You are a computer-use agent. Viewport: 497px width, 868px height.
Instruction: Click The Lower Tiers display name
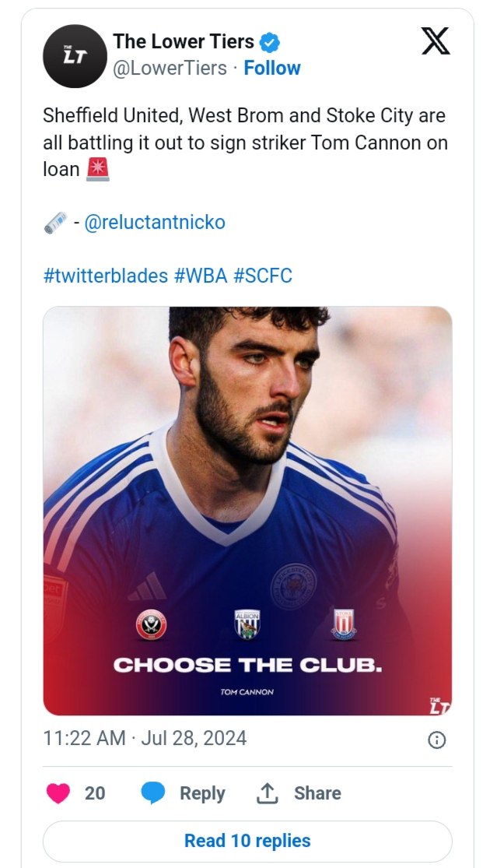click(x=184, y=42)
